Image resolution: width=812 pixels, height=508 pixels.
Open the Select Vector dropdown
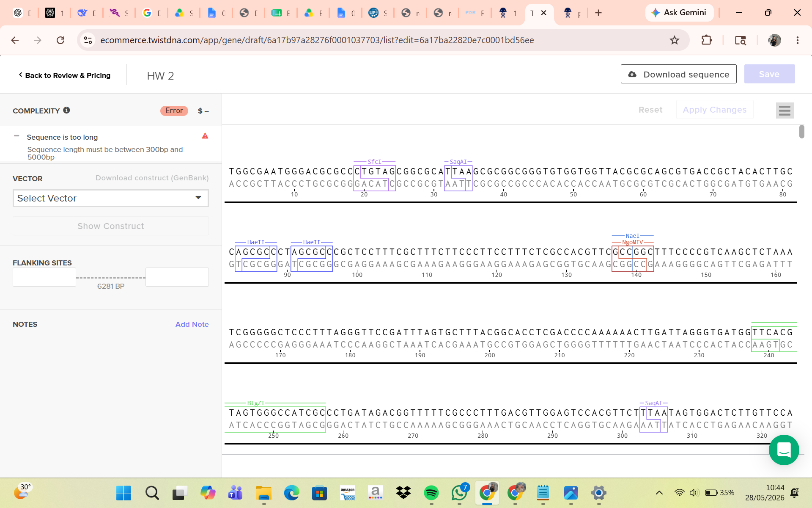click(111, 198)
